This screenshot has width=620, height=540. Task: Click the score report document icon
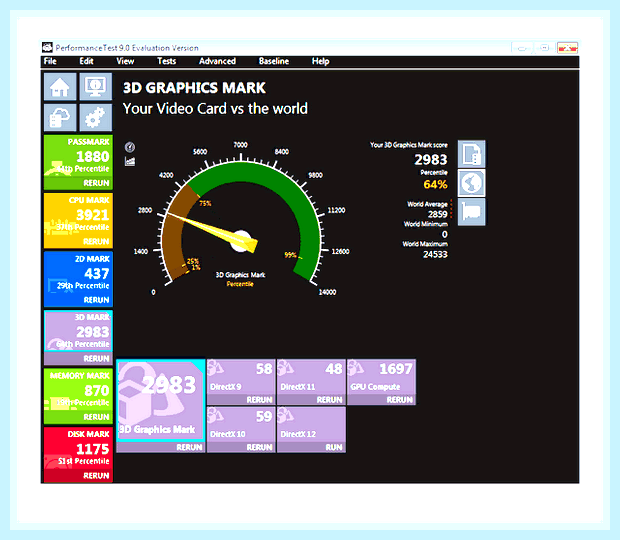[472, 154]
